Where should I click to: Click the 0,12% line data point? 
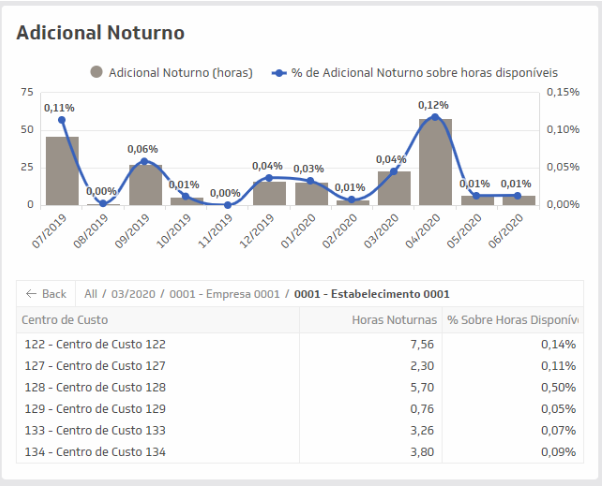click(434, 117)
